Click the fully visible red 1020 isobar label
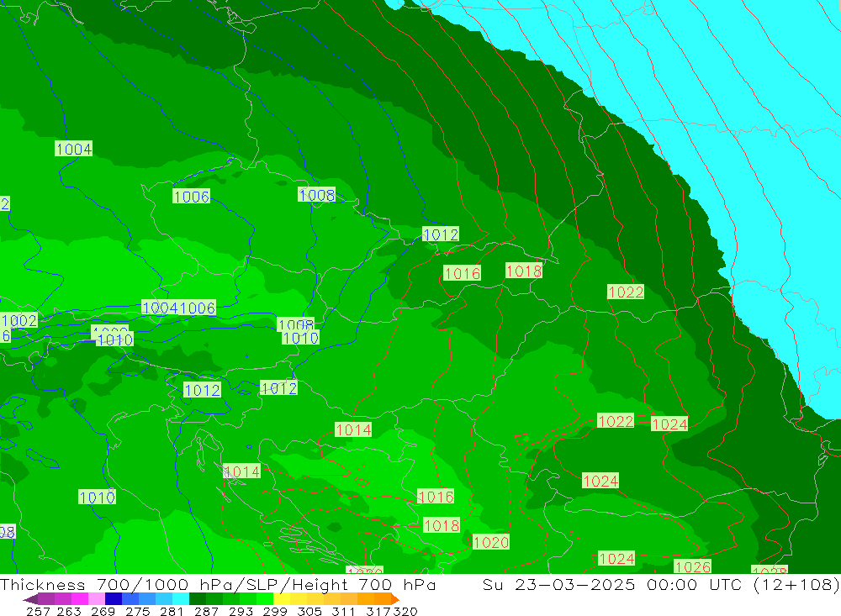Screen dimensions: 841x616 [x=491, y=542]
